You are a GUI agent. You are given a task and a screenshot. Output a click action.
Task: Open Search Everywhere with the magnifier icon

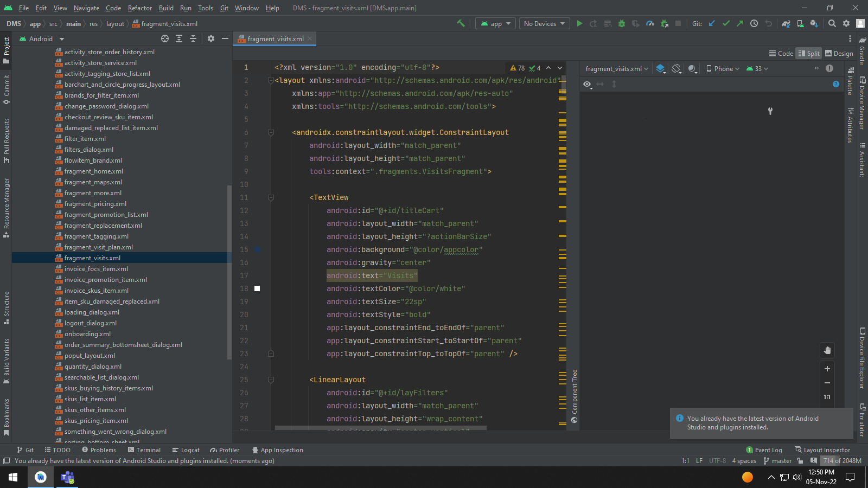click(x=832, y=23)
